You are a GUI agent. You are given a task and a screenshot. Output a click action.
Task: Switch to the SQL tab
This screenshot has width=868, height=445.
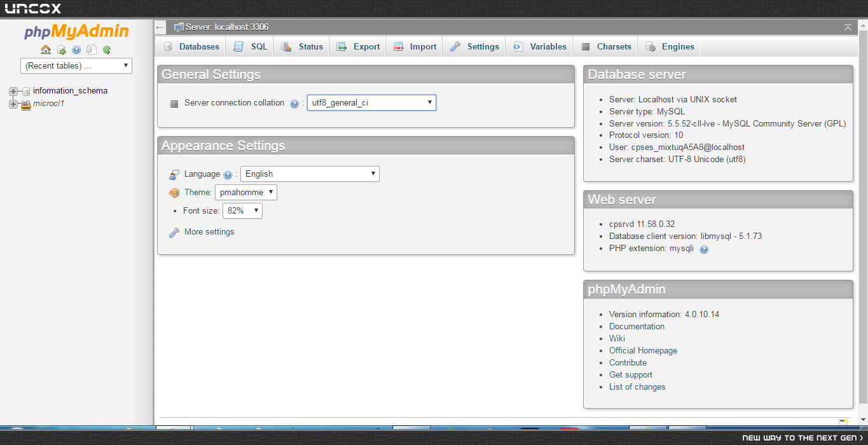pyautogui.click(x=251, y=46)
